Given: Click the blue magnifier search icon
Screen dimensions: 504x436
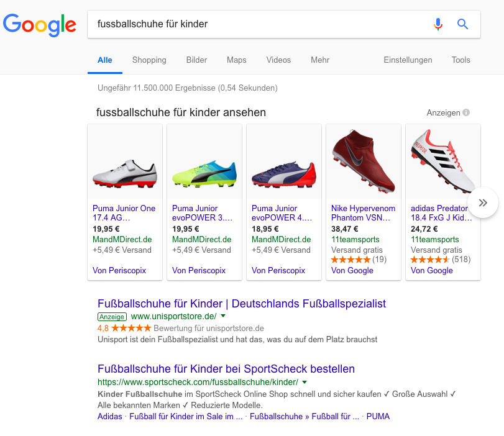Looking at the screenshot, I should [462, 24].
